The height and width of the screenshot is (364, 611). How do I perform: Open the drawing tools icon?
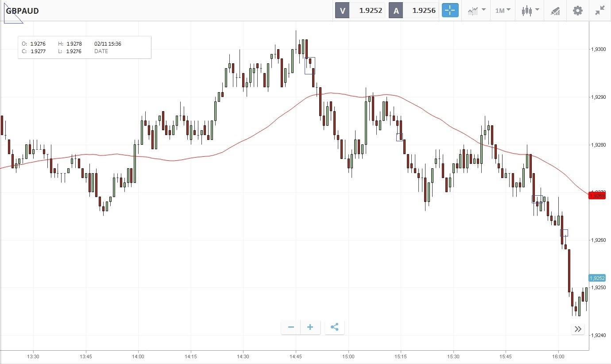(555, 11)
